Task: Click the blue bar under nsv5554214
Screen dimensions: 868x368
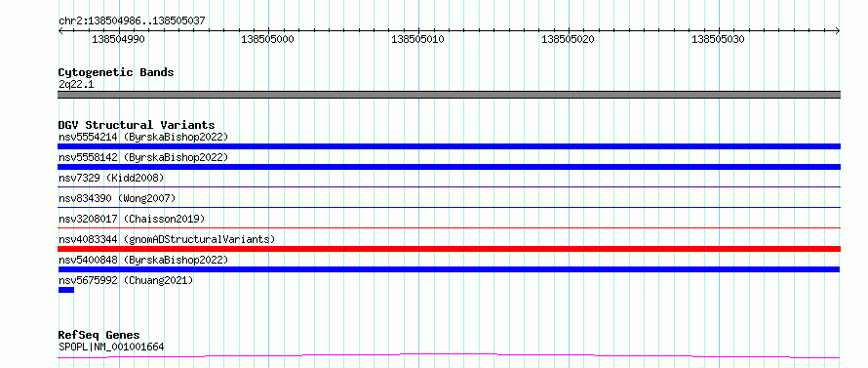Action: tap(449, 146)
